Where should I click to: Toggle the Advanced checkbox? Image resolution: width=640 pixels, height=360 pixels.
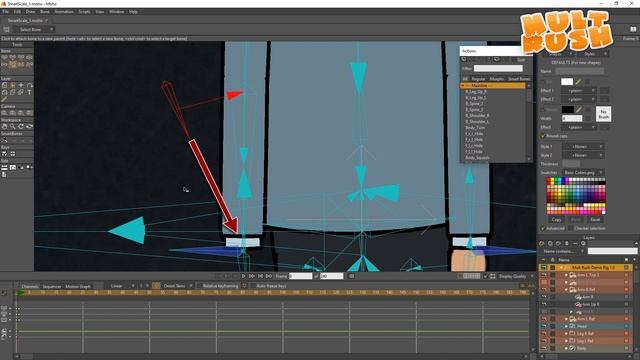[543, 228]
